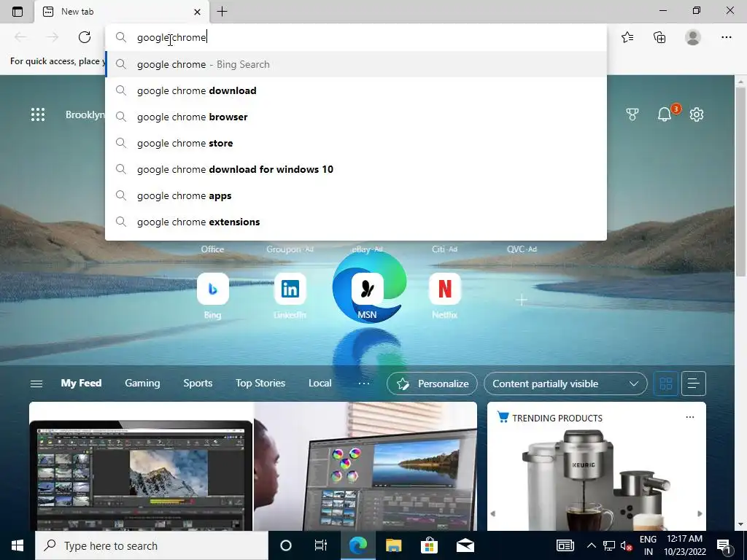This screenshot has width=747, height=560.
Task: Open the app launcher grid icon
Action: [38, 114]
